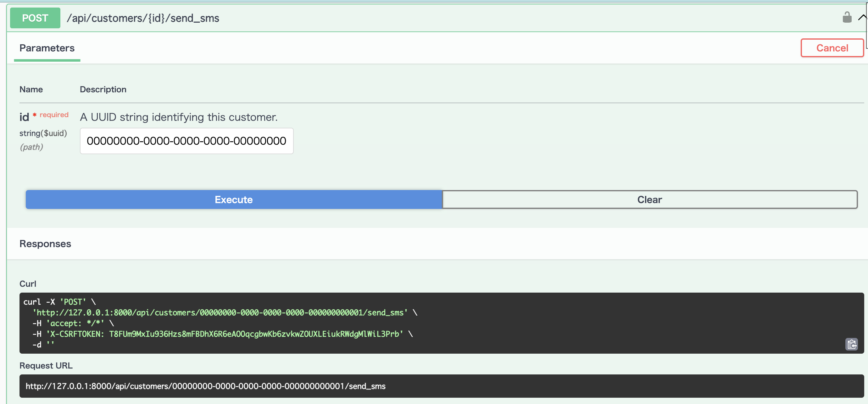The width and height of the screenshot is (868, 404).
Task: Run the request with Execute
Action: coord(233,199)
